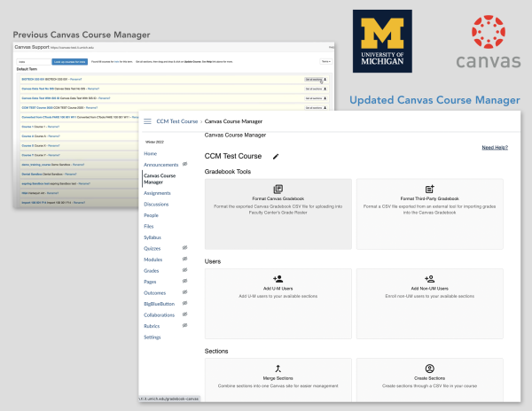Screen dimensions: 532x411
Task: Open Assignments in the course navigation
Action: [157, 193]
